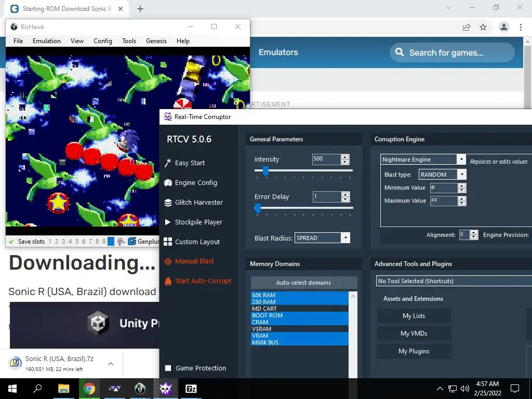This screenshot has height=399, width=532.
Task: Open the BizHawk File menu
Action: click(x=18, y=41)
